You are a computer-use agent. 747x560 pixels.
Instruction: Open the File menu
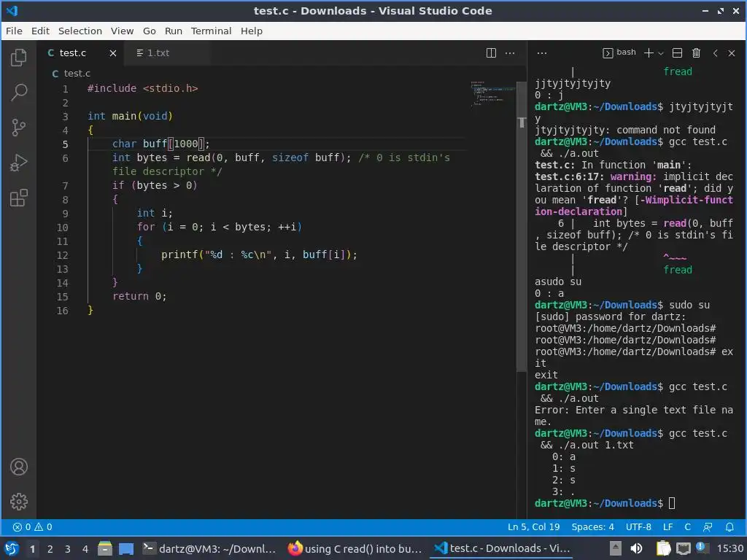click(x=14, y=31)
